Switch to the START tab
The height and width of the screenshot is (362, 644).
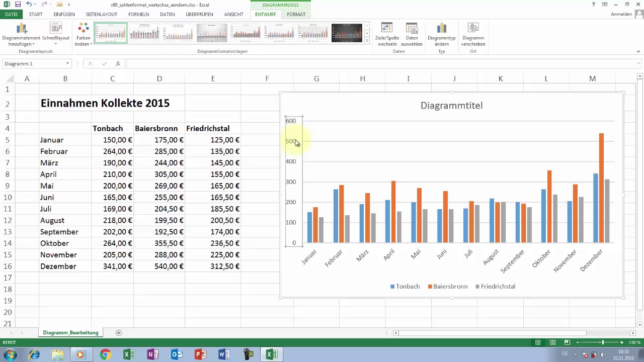click(x=36, y=15)
